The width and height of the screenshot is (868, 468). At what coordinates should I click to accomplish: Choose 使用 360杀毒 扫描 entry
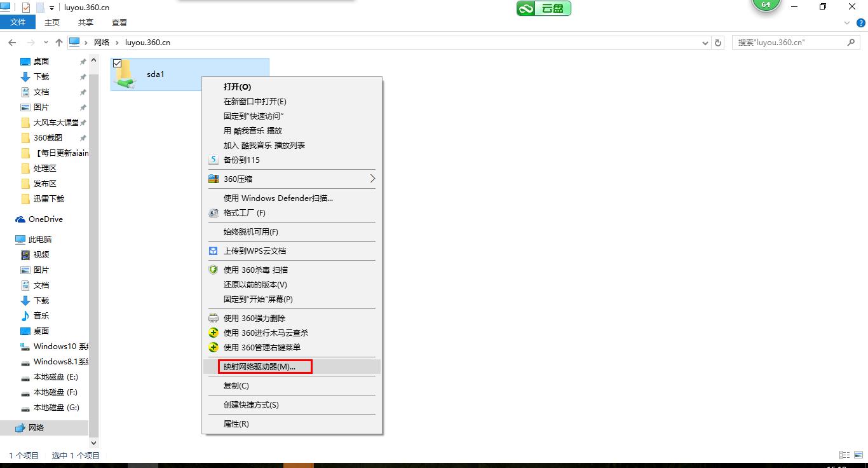point(292,270)
